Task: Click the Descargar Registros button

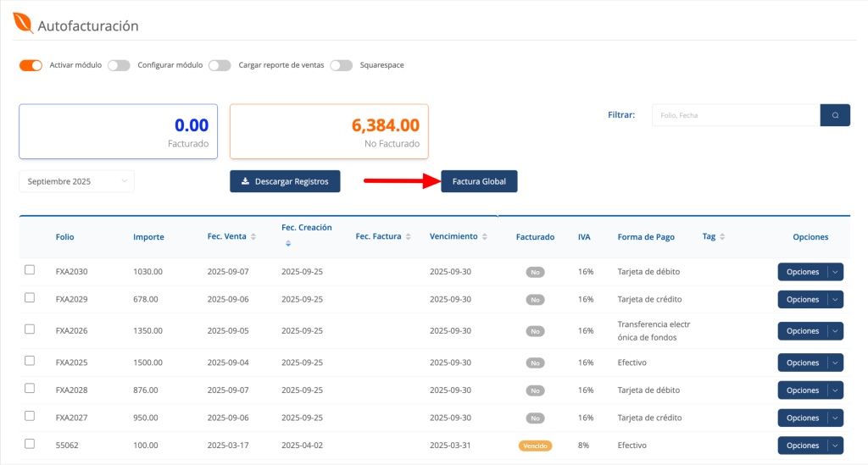Action: (x=285, y=181)
